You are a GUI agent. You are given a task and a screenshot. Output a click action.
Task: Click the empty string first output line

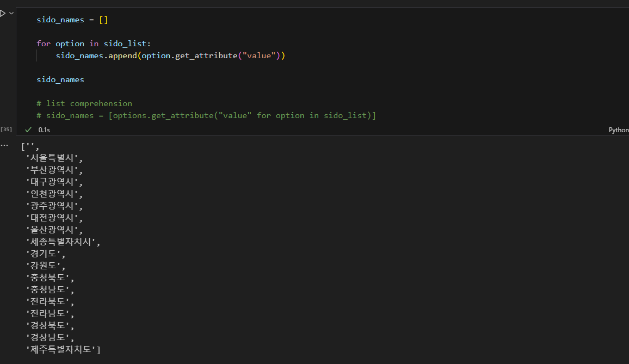coord(30,146)
